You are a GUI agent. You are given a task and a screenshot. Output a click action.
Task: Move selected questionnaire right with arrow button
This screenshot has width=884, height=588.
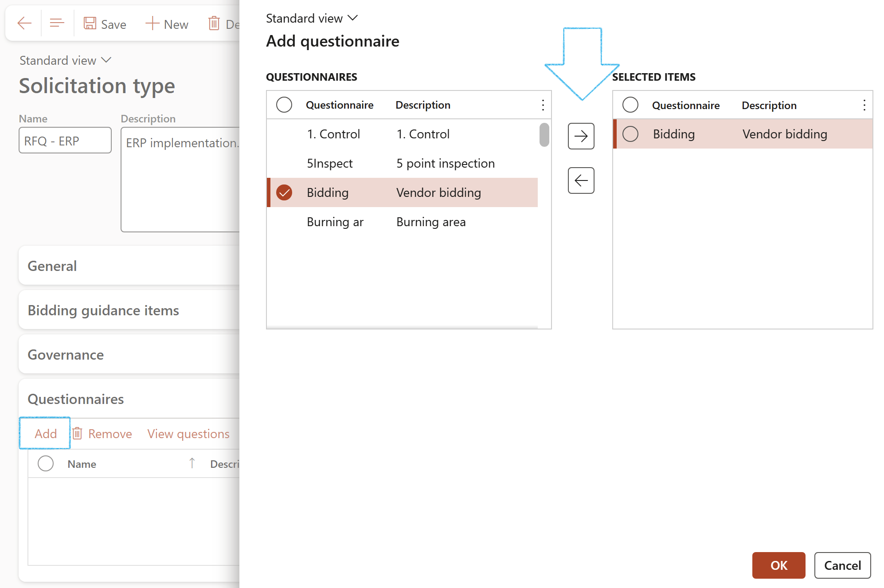pos(581,136)
